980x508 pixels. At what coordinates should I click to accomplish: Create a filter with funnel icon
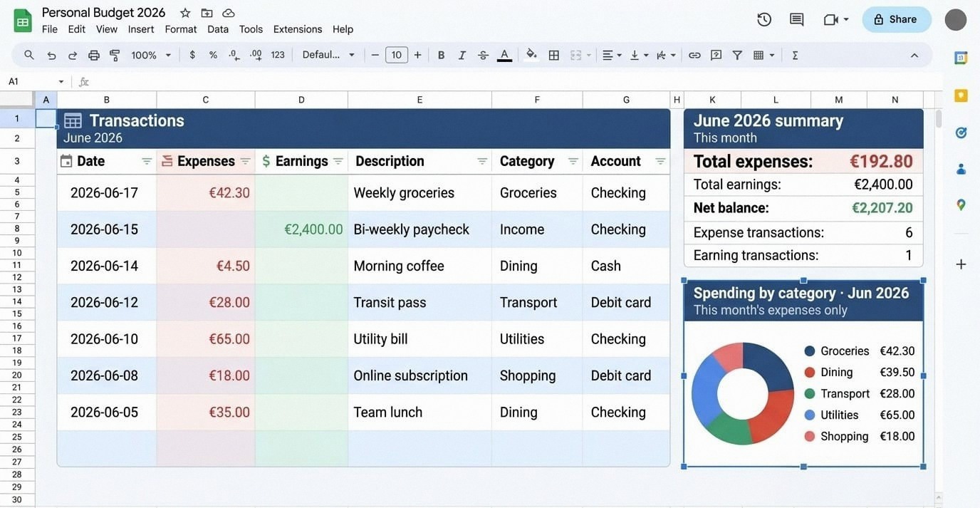737,55
